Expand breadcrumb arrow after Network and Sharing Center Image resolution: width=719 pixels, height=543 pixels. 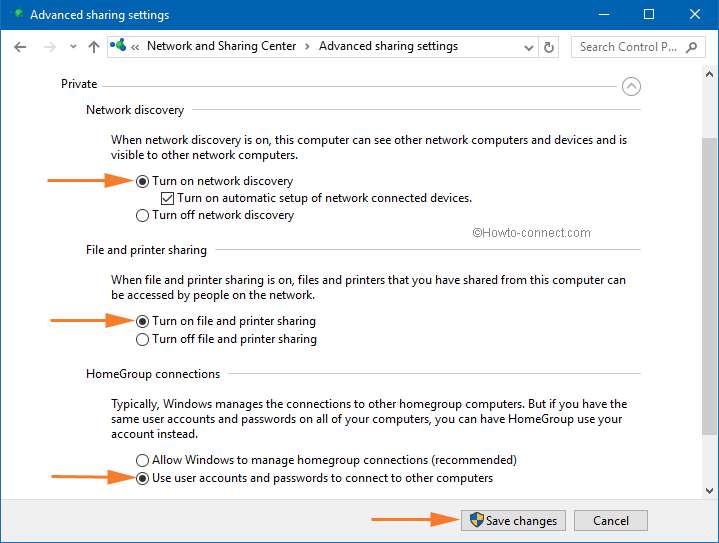point(307,47)
